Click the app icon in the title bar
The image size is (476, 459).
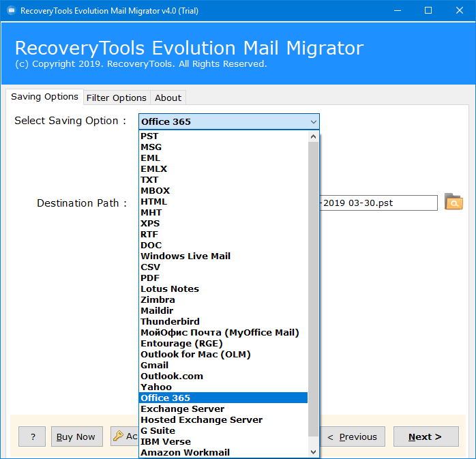click(12, 11)
